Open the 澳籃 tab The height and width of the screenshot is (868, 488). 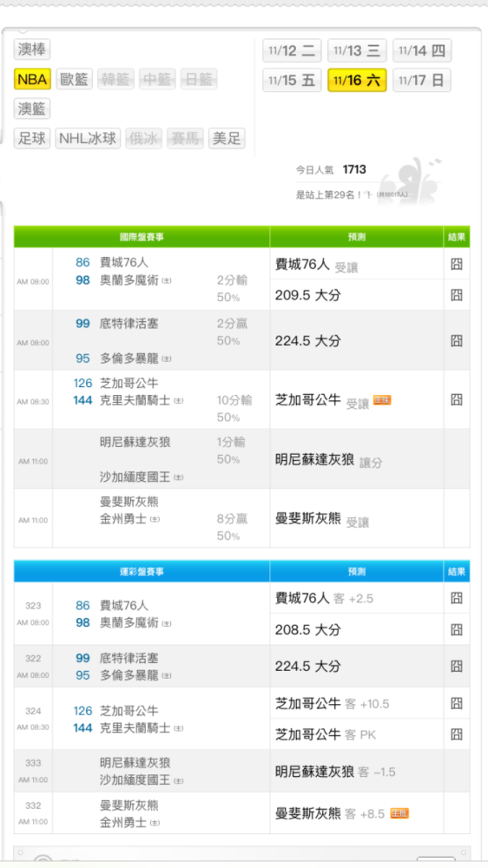click(x=32, y=108)
